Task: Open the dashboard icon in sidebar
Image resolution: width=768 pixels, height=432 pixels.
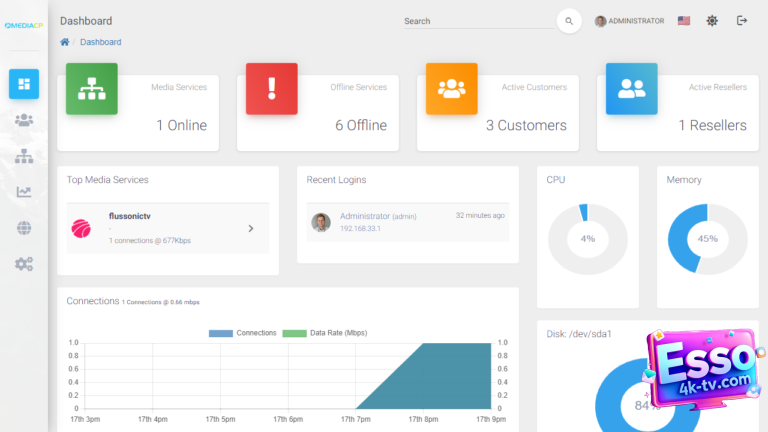Action: tap(24, 84)
